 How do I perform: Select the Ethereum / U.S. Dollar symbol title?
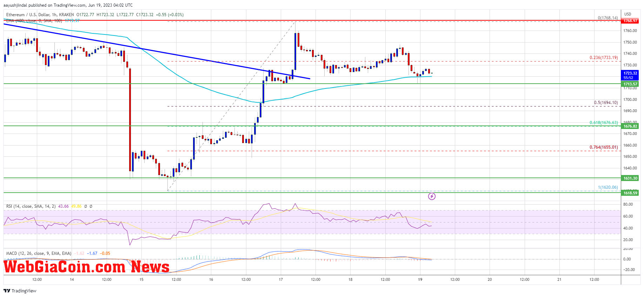[x=40, y=15]
